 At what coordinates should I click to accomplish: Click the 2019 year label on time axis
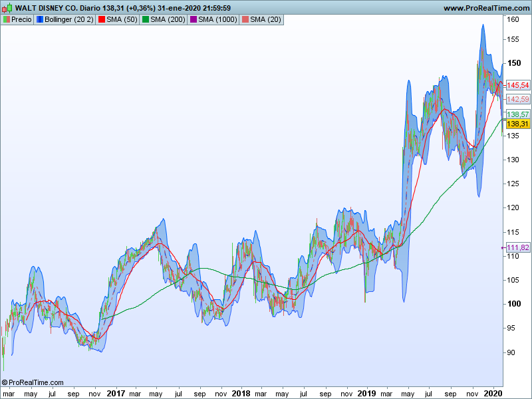click(367, 394)
